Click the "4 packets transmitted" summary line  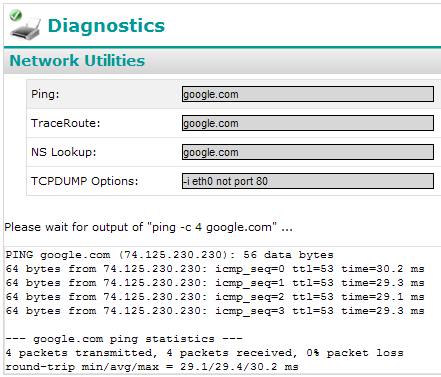(204, 353)
